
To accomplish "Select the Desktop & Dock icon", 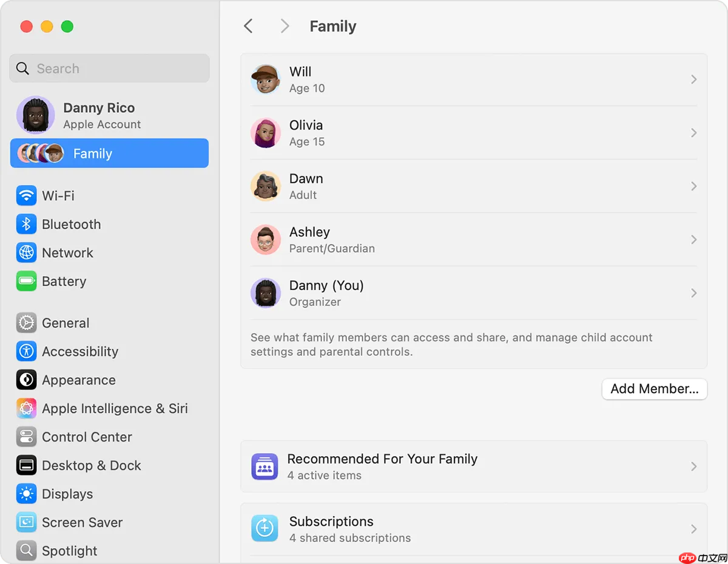I will 26,466.
